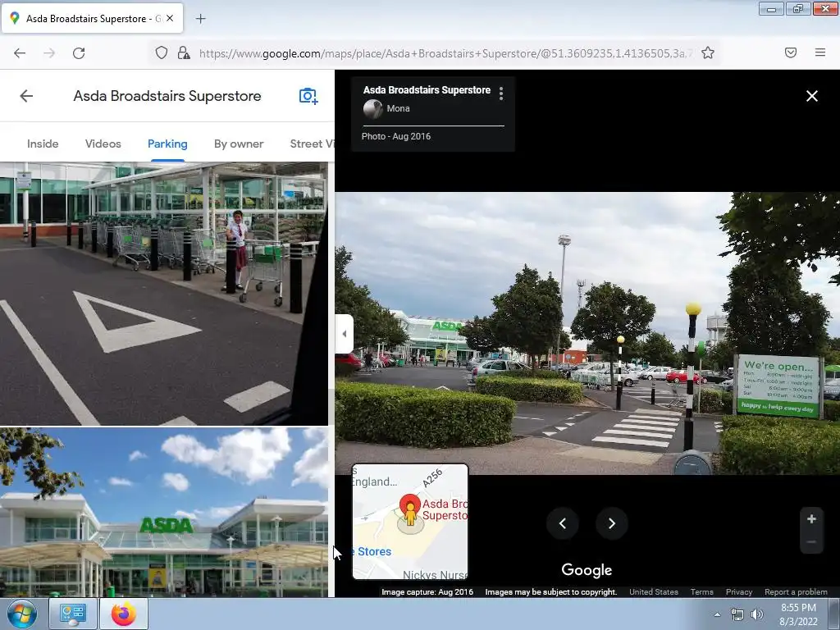This screenshot has height=630, width=840.
Task: Open the Privacy link
Action: coord(739,592)
